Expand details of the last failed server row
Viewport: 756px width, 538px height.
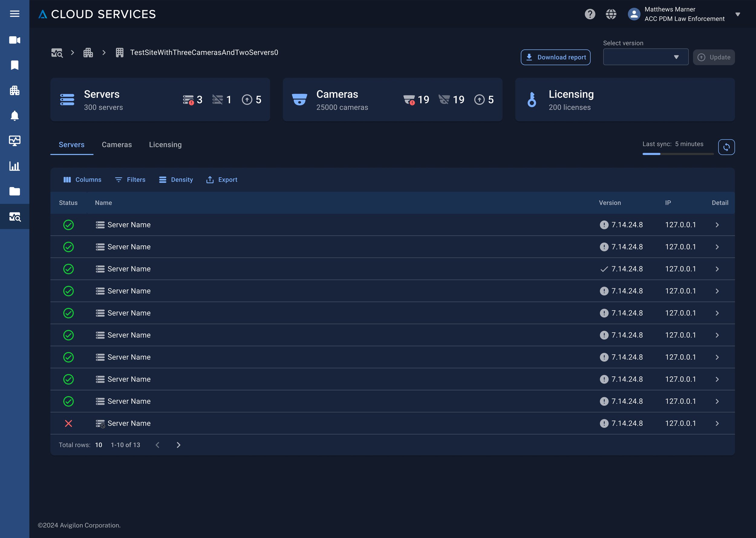point(717,423)
